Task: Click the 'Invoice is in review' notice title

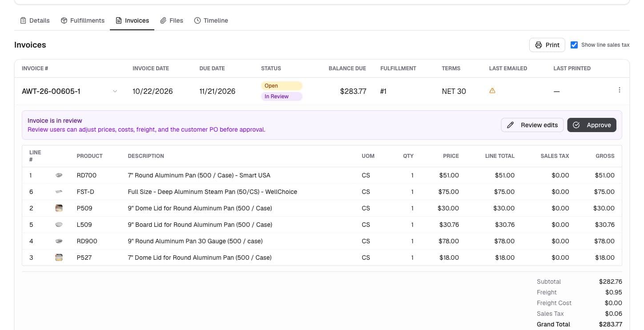Action: 55,121
